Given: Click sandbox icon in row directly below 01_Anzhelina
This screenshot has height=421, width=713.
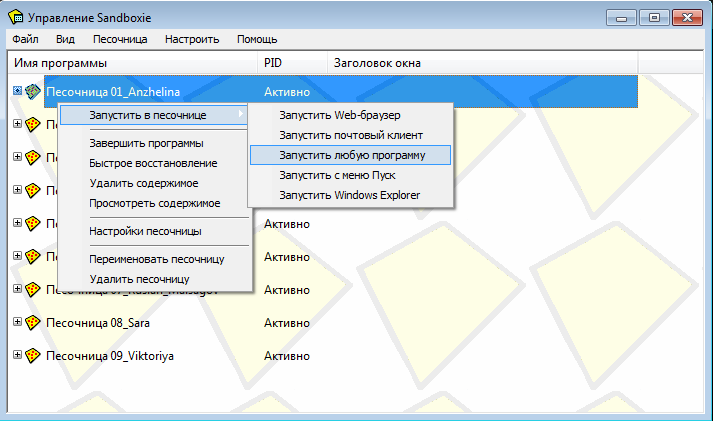Looking at the screenshot, I should (x=33, y=124).
